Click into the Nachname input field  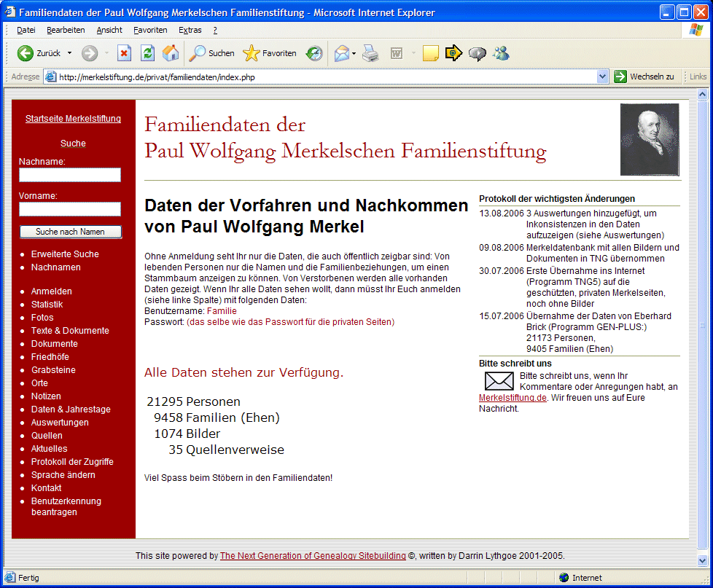[70, 175]
